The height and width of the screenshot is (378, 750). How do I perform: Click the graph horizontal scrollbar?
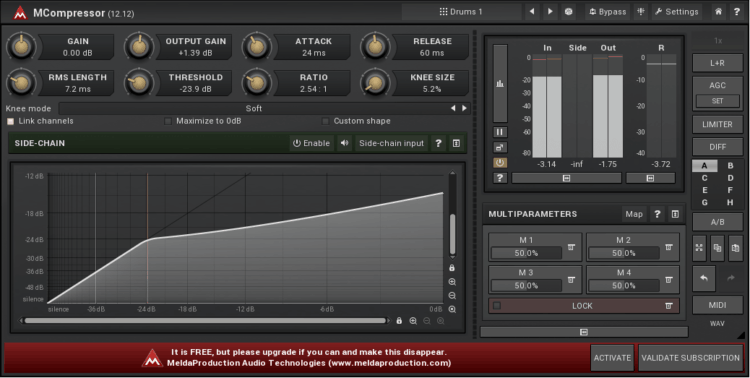click(x=205, y=321)
